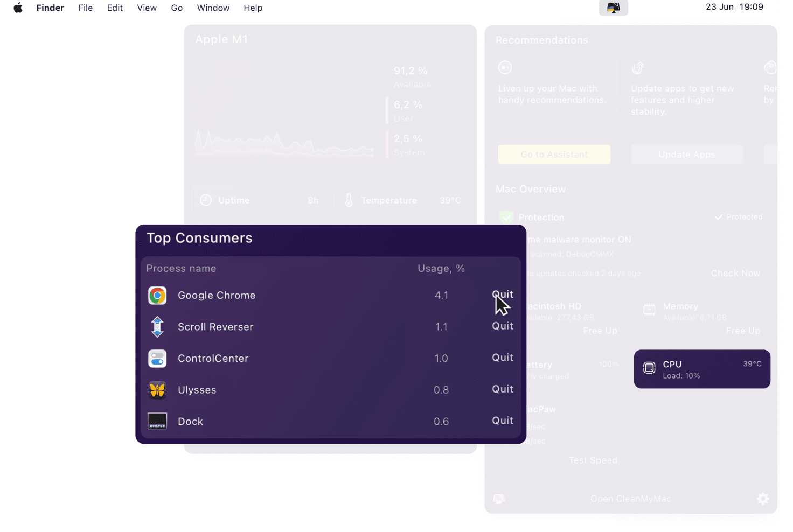This screenshot has width=793, height=532.
Task: Open the Window menu
Action: 213,8
